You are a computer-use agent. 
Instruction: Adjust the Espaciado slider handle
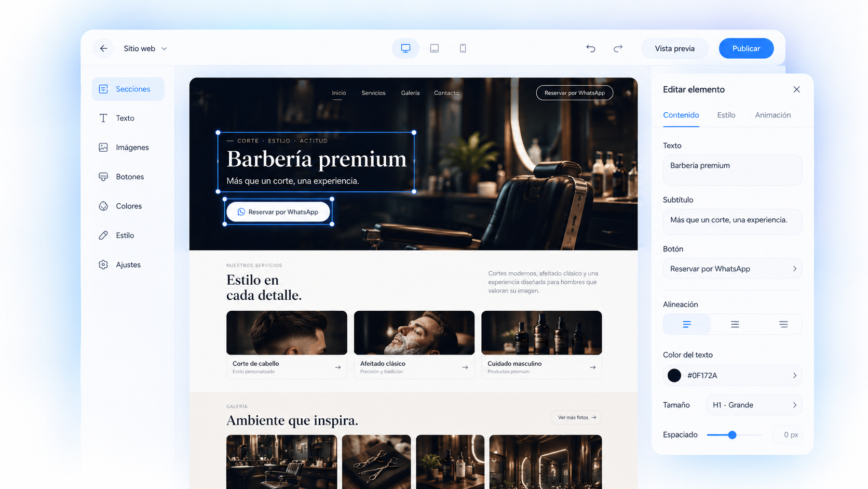pos(732,435)
